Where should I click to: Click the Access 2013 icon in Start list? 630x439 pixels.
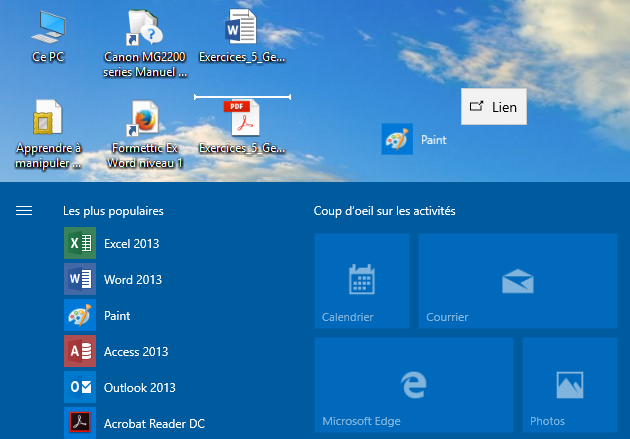tap(80, 351)
